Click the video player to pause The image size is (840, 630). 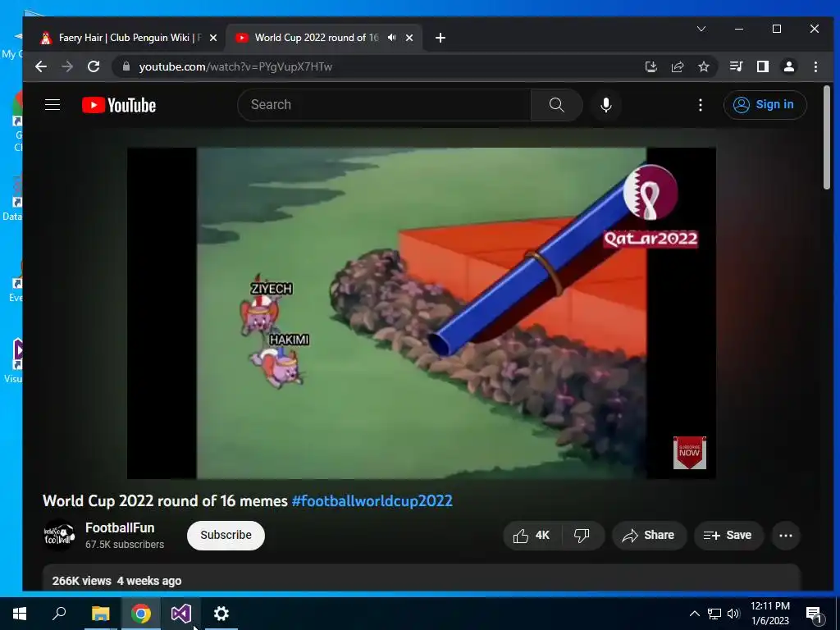click(x=421, y=313)
